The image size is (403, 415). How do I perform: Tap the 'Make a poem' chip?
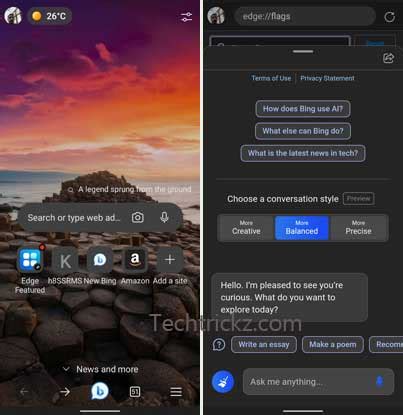pos(332,344)
